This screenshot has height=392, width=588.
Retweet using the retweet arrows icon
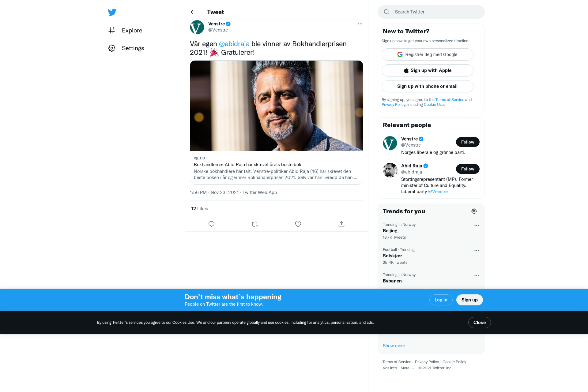pos(255,224)
